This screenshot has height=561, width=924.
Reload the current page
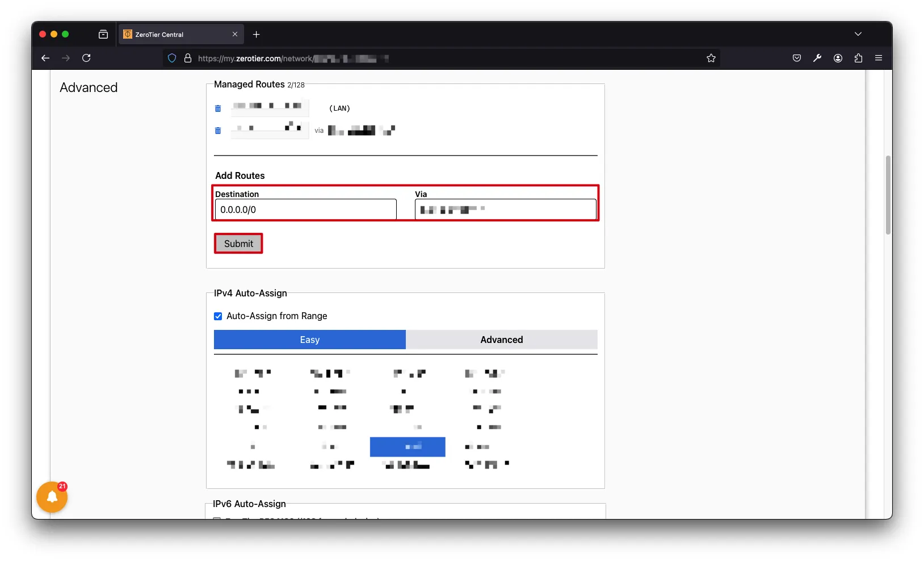(x=86, y=58)
